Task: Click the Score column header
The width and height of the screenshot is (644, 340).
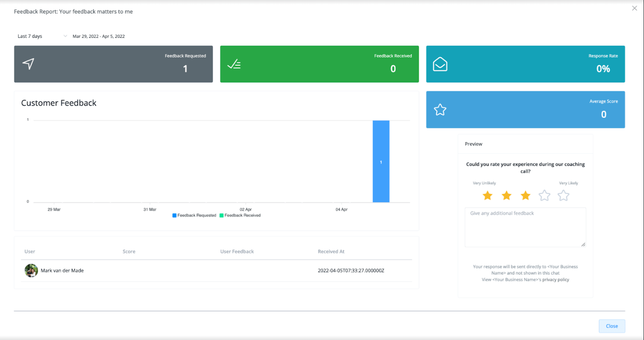Action: coord(129,252)
